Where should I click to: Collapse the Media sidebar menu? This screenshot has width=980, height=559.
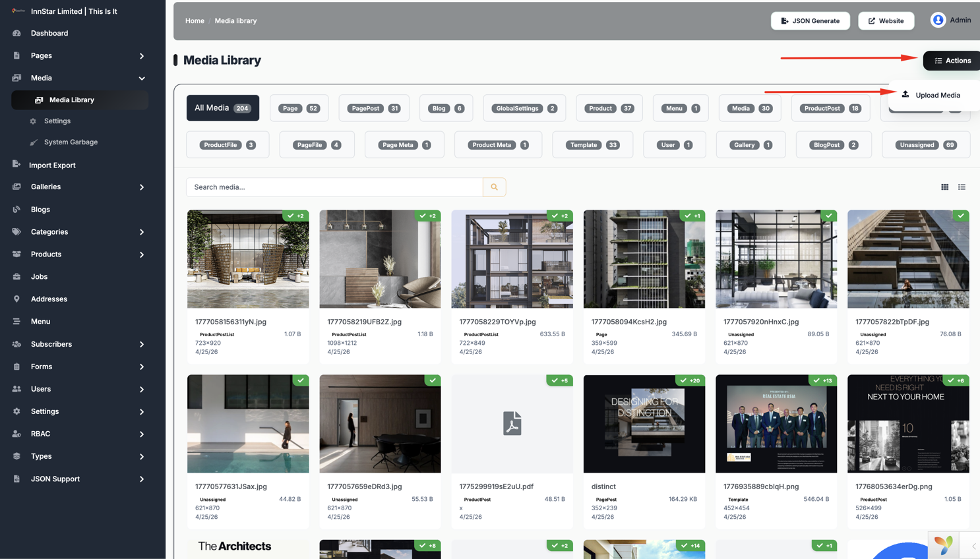point(142,78)
